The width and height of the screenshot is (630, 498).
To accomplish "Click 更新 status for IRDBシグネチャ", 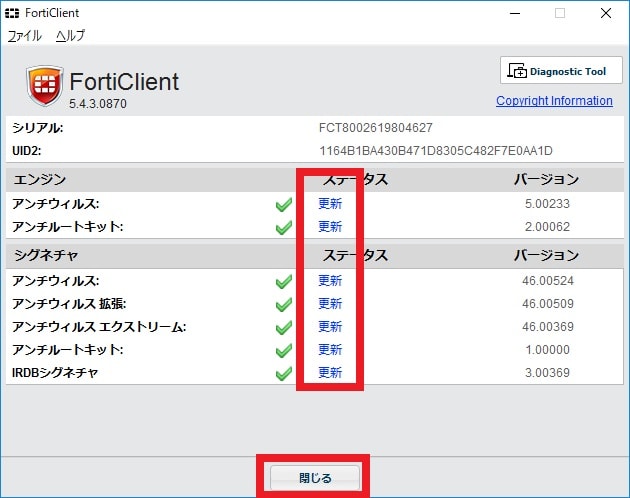I will [330, 373].
